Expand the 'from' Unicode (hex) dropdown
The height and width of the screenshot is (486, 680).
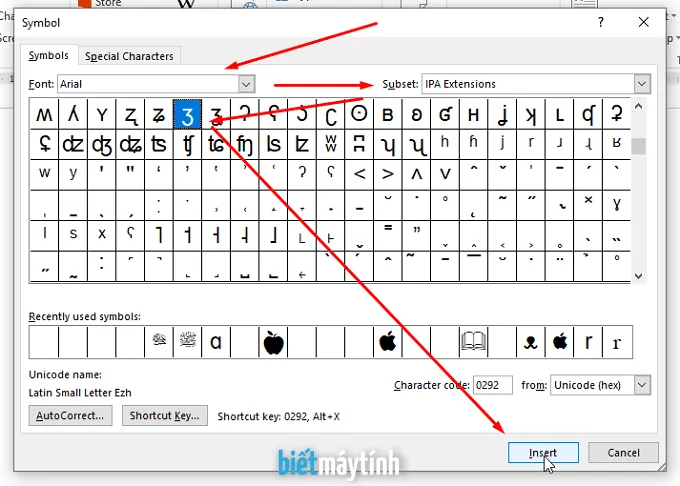point(642,385)
